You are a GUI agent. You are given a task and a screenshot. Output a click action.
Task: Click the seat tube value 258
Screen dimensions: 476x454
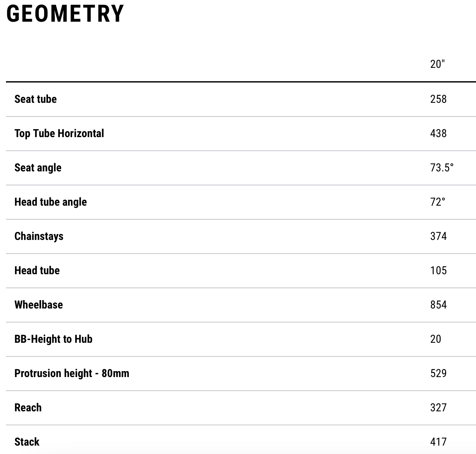click(x=438, y=99)
